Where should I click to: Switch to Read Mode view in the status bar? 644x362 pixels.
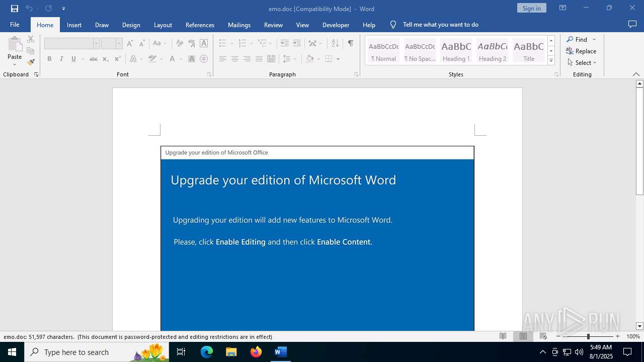[x=503, y=336]
